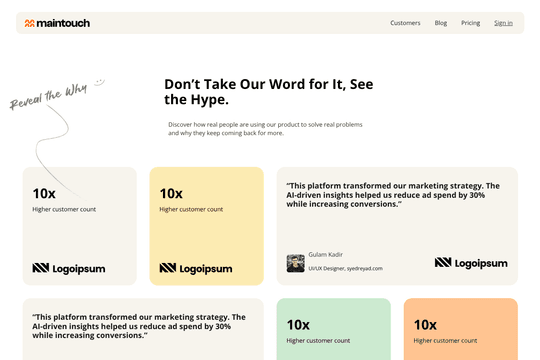
Task: Click the name Gulam Kadir
Action: pos(325,255)
